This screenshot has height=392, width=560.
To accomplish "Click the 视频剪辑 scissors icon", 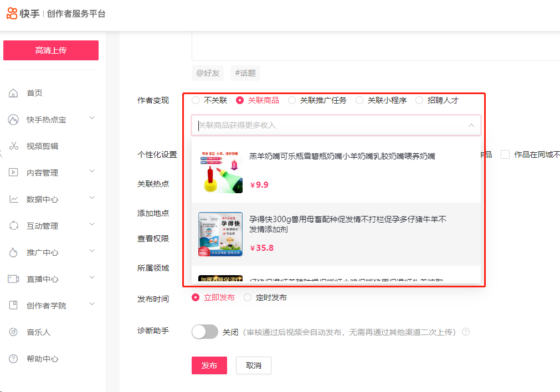I will (x=14, y=146).
